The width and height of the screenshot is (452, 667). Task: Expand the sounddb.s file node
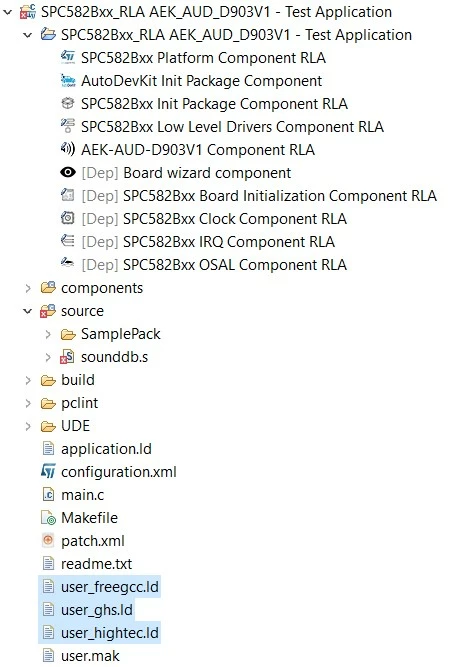tap(48, 357)
